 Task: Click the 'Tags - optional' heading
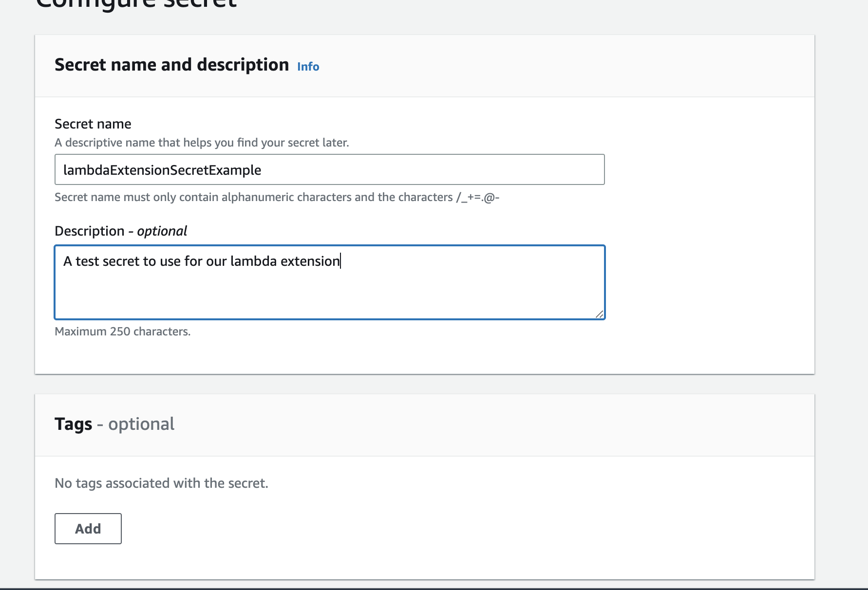point(114,424)
